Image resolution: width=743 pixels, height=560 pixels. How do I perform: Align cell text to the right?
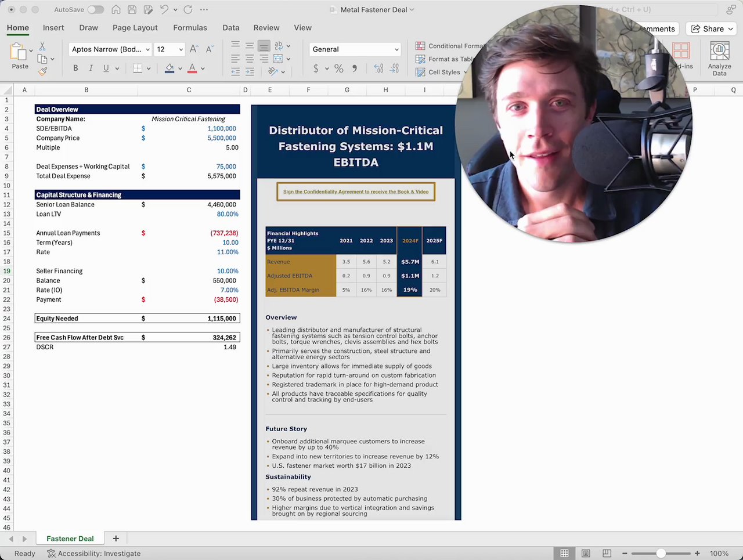(x=264, y=59)
